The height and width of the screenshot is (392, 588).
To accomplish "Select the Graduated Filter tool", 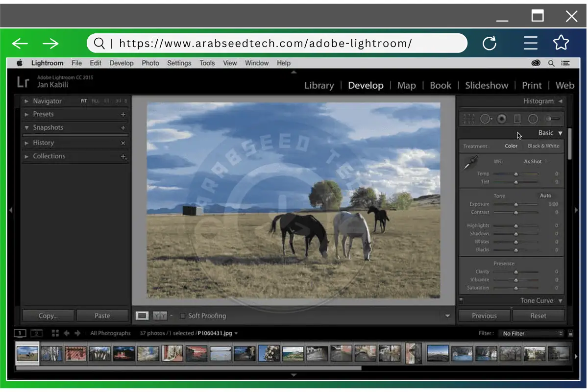I will pyautogui.click(x=517, y=119).
